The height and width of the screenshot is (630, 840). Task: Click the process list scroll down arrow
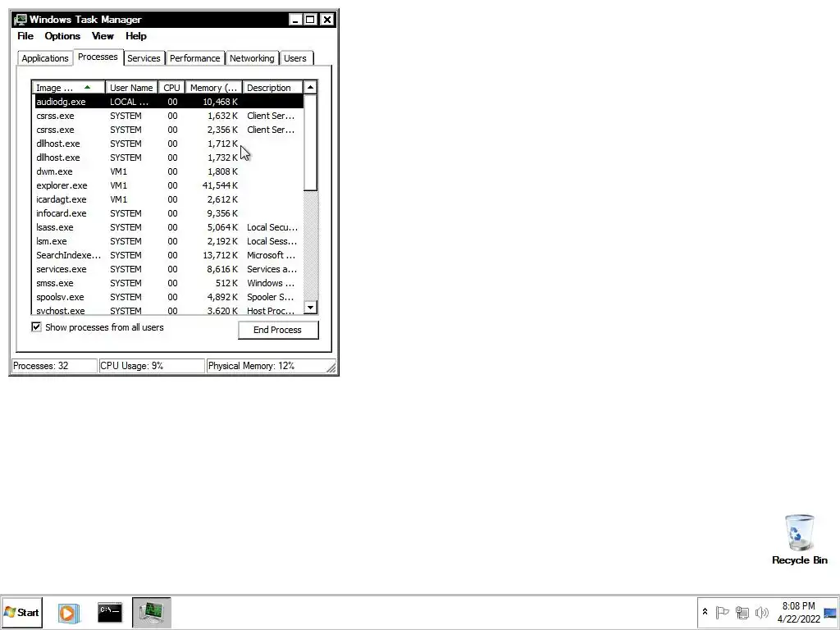pos(310,308)
